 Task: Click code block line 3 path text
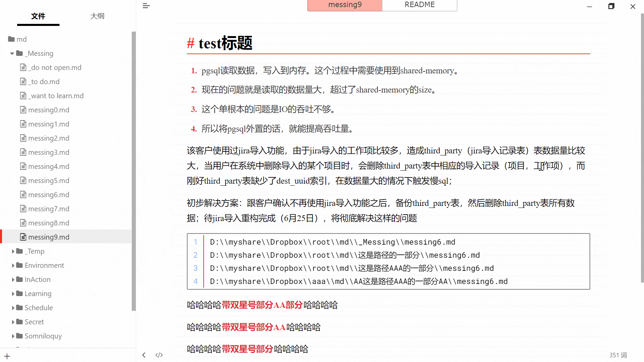[352, 268]
